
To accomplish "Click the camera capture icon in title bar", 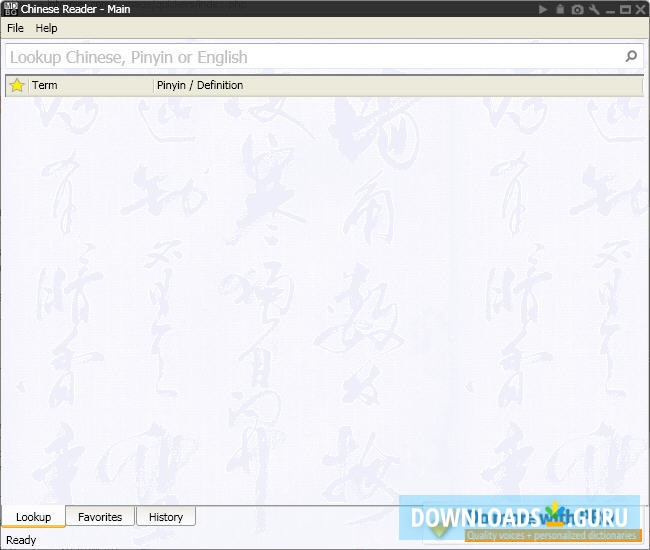I will click(x=577, y=9).
